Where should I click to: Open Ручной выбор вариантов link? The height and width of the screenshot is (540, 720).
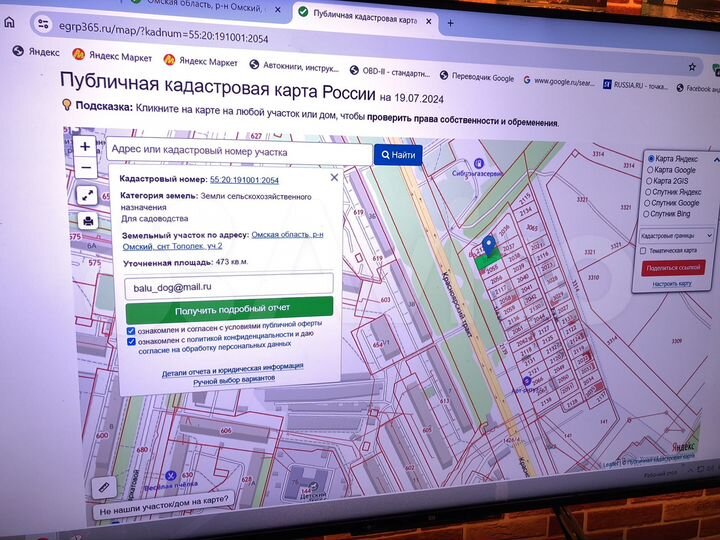point(234,380)
